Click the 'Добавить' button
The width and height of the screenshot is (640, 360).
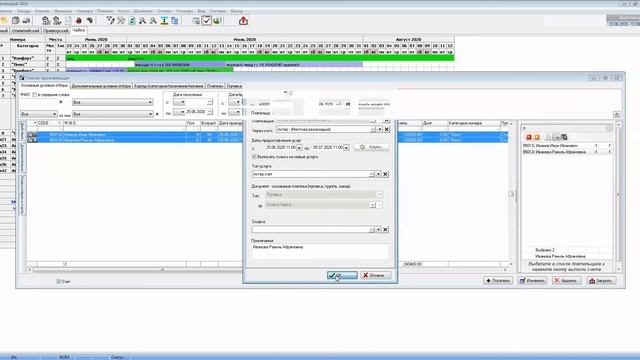(498, 281)
